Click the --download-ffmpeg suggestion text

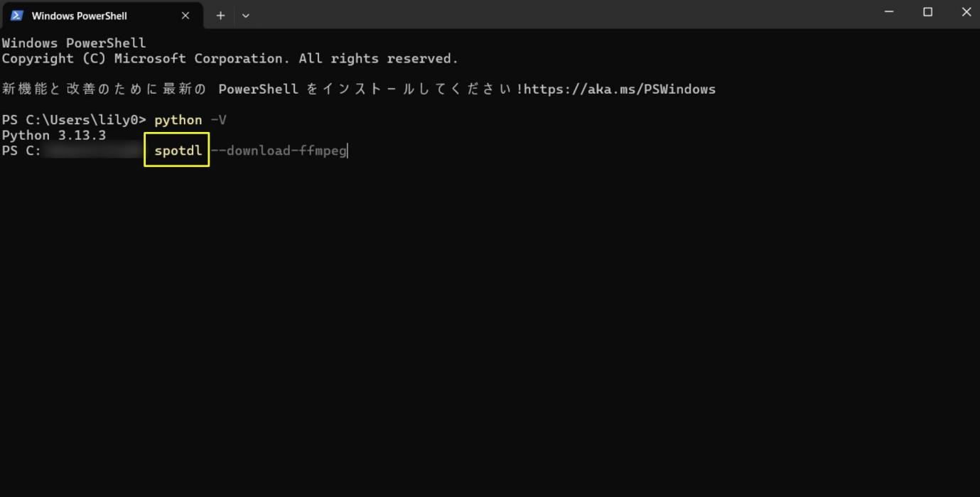point(279,151)
